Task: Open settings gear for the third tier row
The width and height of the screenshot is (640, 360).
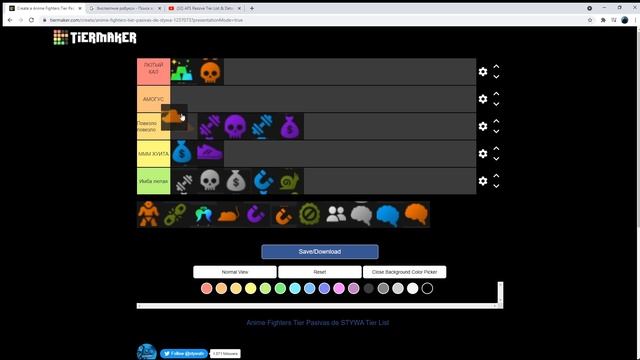Action: tap(483, 127)
